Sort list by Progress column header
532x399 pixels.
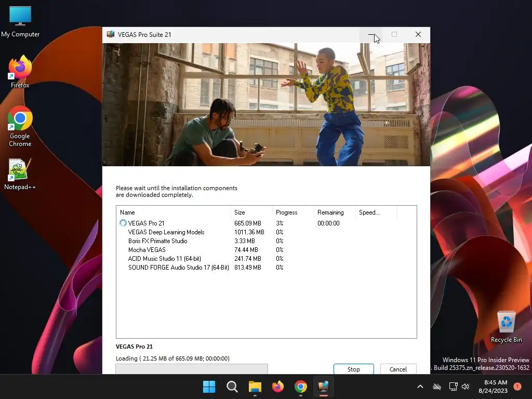click(x=293, y=212)
